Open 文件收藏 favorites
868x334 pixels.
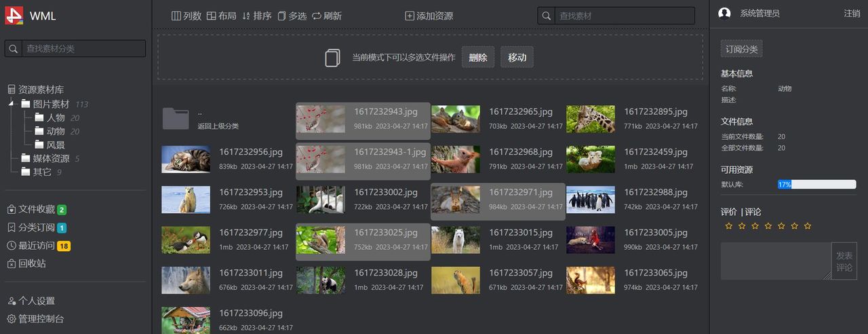(x=37, y=209)
